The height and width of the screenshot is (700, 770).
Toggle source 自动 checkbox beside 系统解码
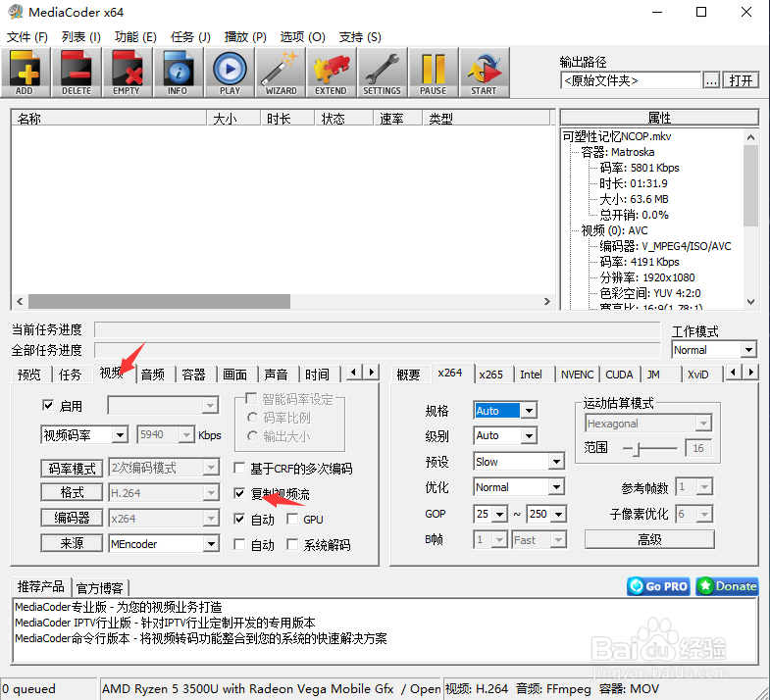click(x=239, y=544)
